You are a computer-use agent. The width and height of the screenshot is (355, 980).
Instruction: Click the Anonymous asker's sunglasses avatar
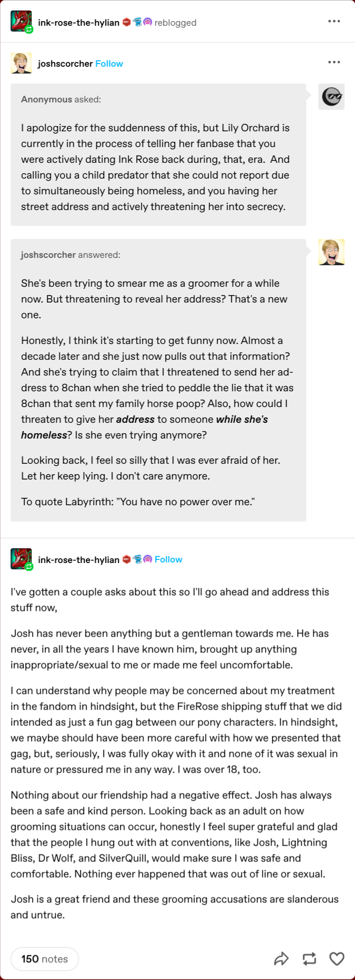tap(331, 97)
